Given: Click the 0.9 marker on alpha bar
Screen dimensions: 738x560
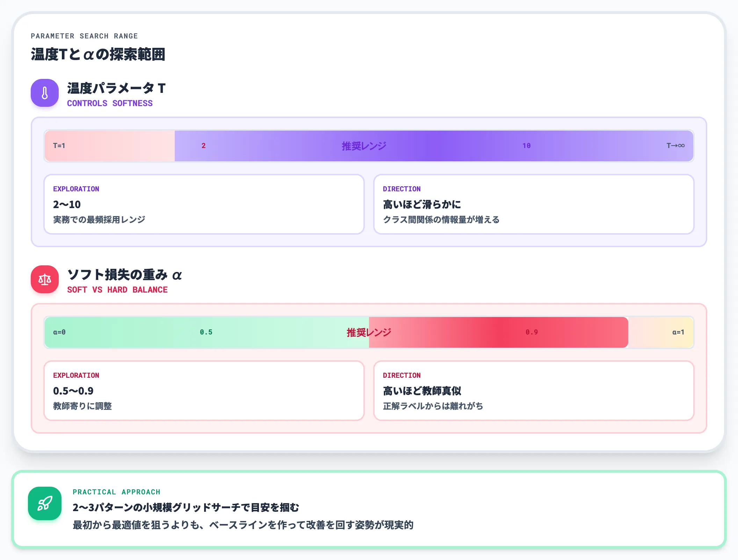Looking at the screenshot, I should click(531, 332).
